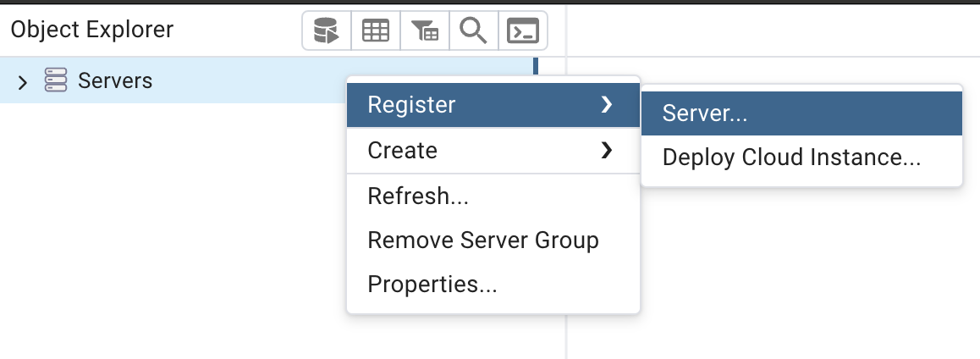Viewport: 980px width, 359px height.
Task: Open Properties... from context menu
Action: point(432,284)
